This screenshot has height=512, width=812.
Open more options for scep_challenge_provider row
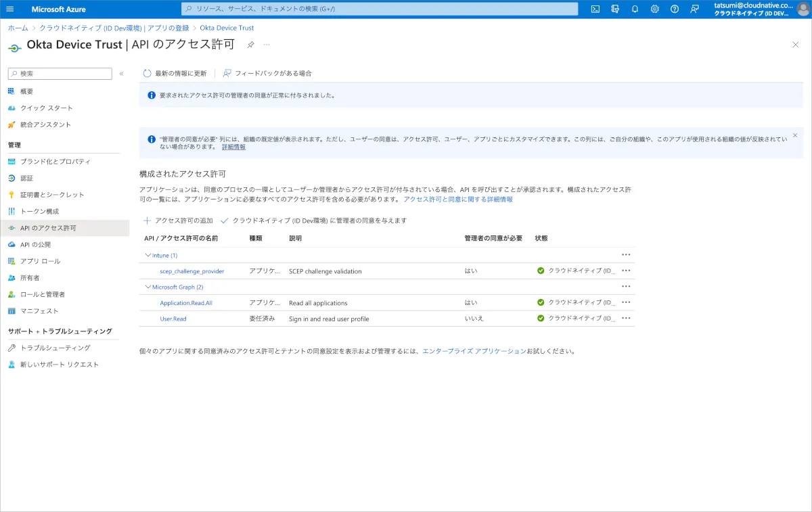pos(626,271)
